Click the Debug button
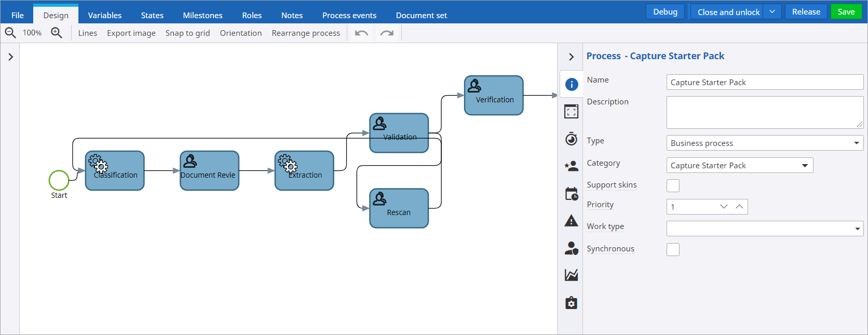The height and width of the screenshot is (335, 868). pyautogui.click(x=665, y=12)
